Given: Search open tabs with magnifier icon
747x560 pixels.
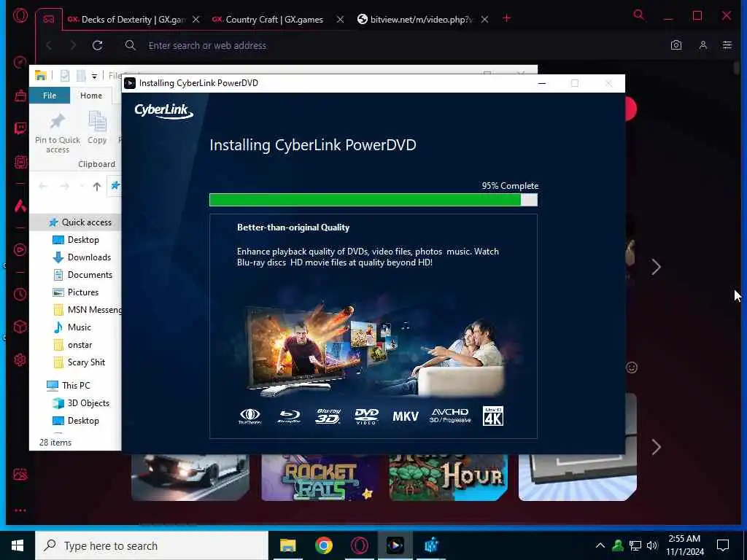Looking at the screenshot, I should (x=639, y=15).
